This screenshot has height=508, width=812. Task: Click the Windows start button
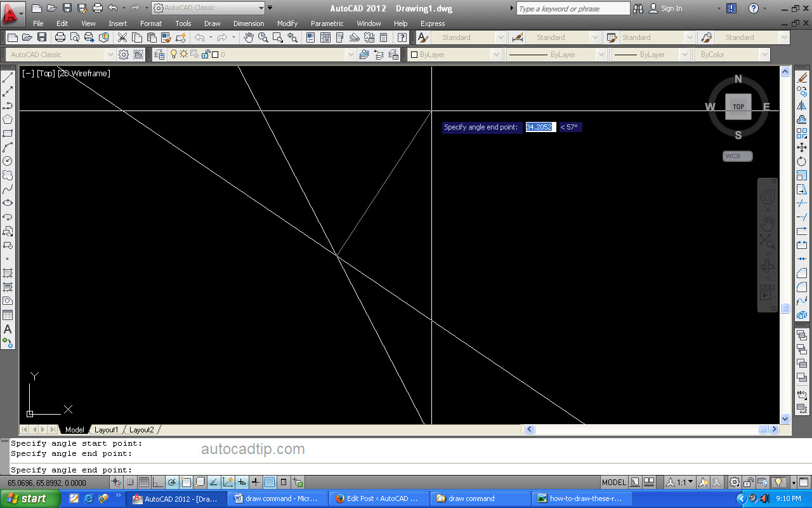(30, 498)
